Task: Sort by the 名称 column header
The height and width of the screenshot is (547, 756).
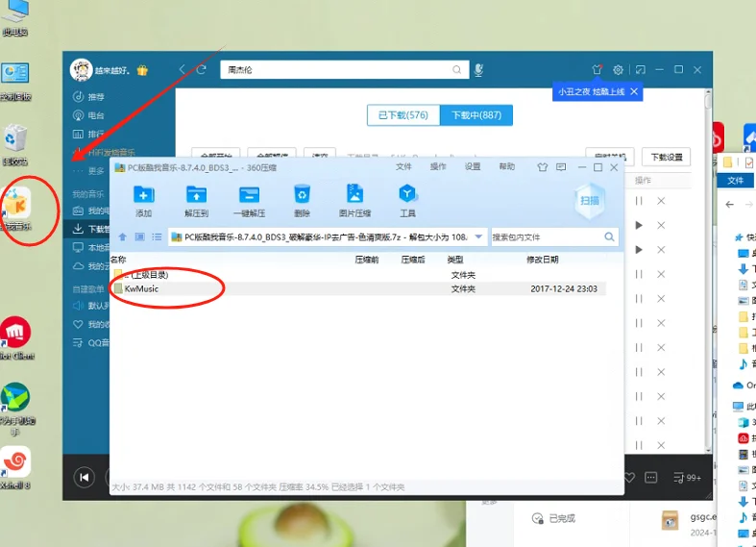Action: coord(118,260)
